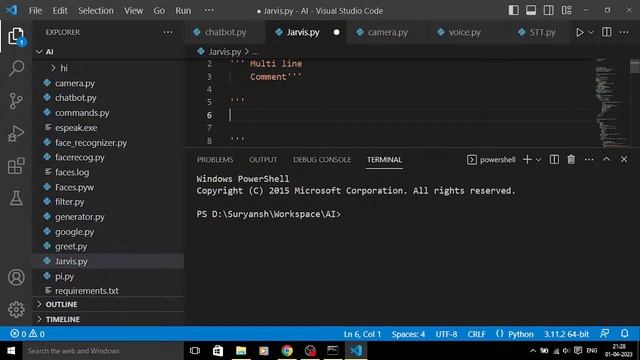640x360 pixels.
Task: Open the Explorer view in activity bar
Action: click(16, 37)
